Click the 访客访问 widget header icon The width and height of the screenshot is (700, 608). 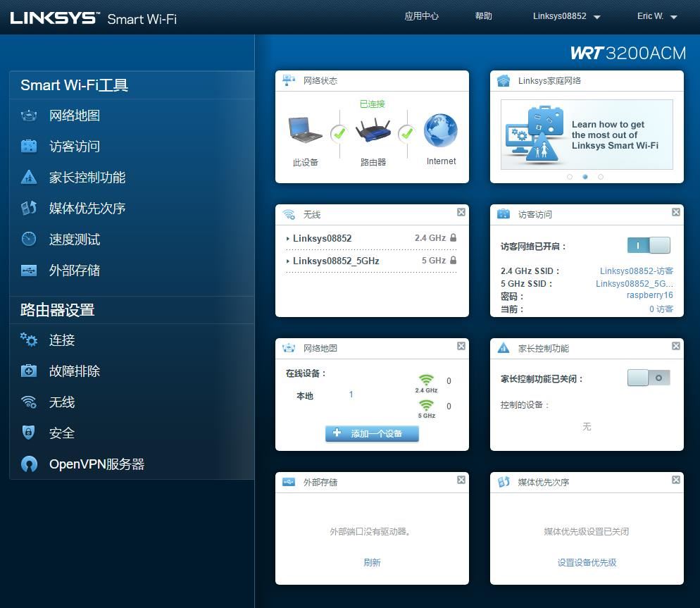click(x=504, y=214)
